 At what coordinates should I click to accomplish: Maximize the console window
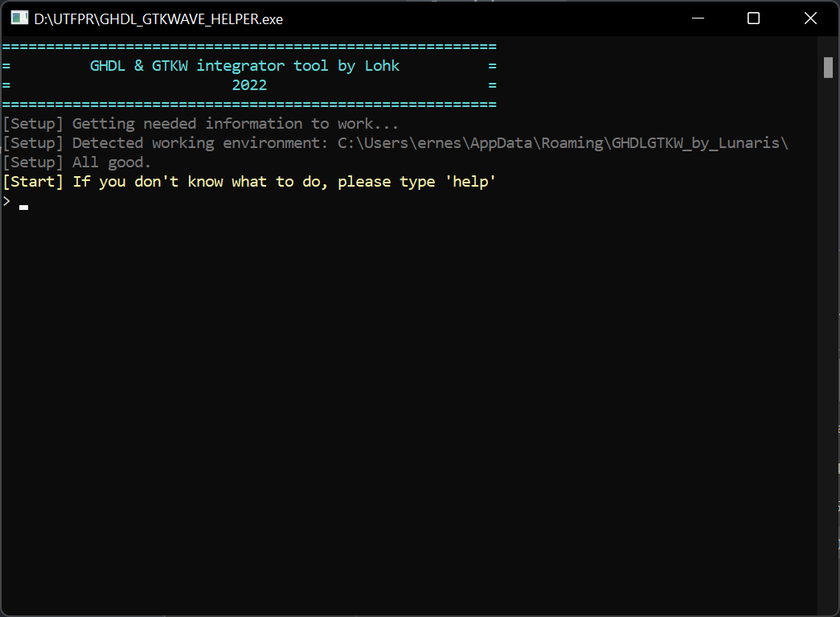pos(753,18)
